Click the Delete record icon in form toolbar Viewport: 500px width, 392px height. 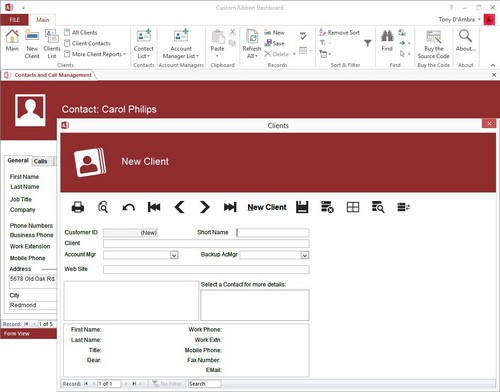[327, 207]
